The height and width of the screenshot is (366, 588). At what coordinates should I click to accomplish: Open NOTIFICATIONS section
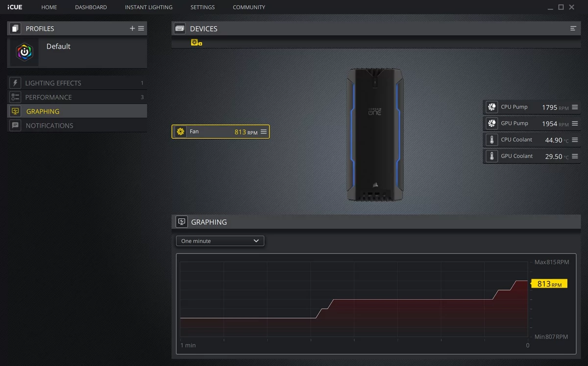click(77, 126)
